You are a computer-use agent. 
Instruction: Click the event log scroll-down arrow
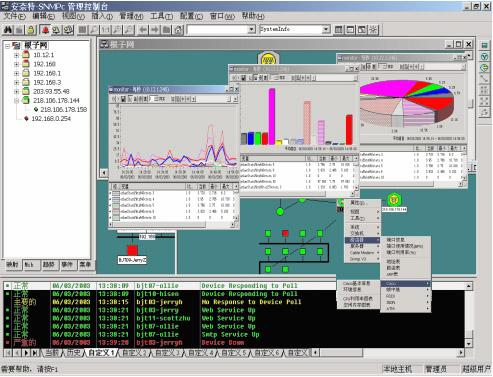coord(468,343)
